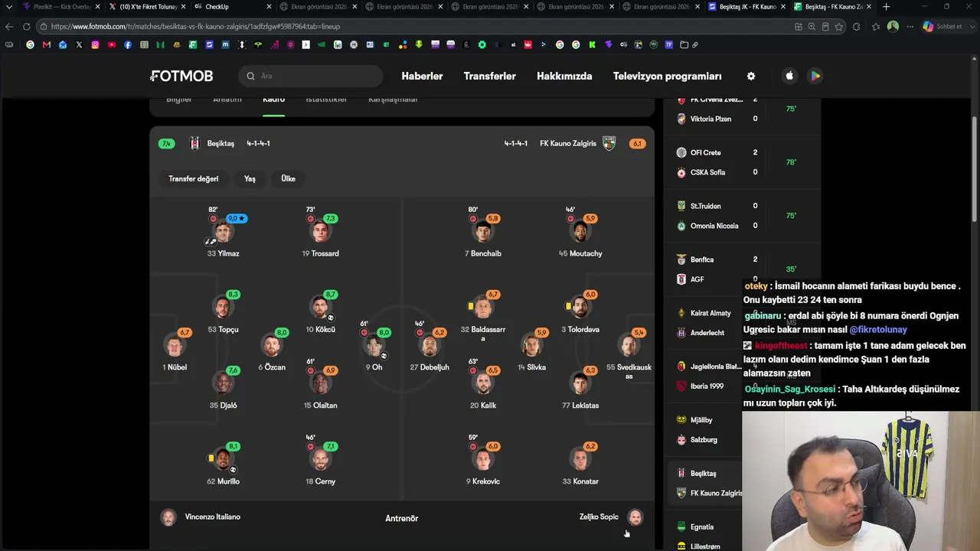
Task: Reload the page with the refresh icon
Action: click(26, 26)
